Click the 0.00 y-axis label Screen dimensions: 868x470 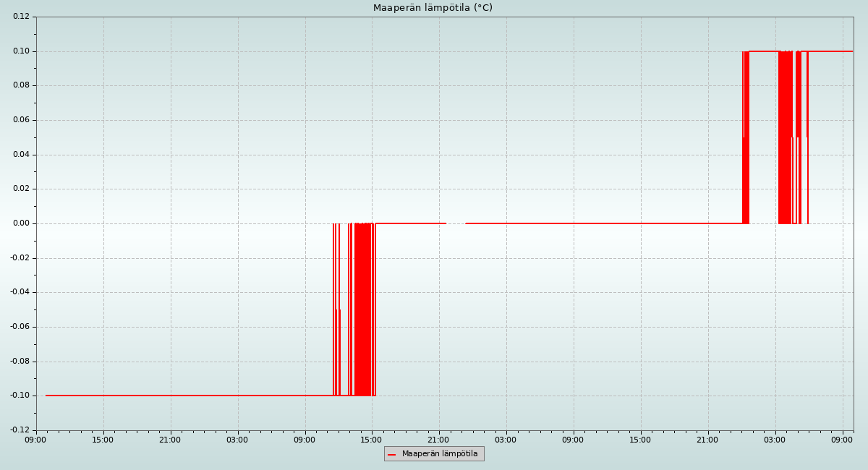click(x=21, y=223)
